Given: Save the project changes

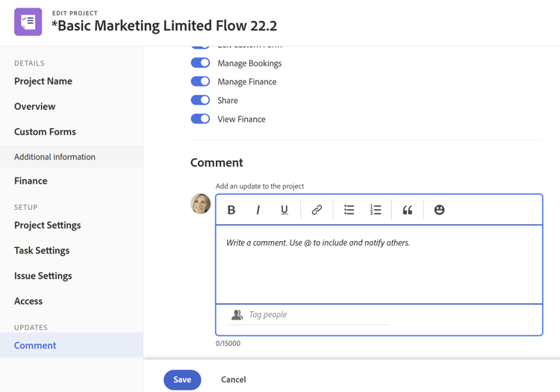Looking at the screenshot, I should click(x=182, y=379).
